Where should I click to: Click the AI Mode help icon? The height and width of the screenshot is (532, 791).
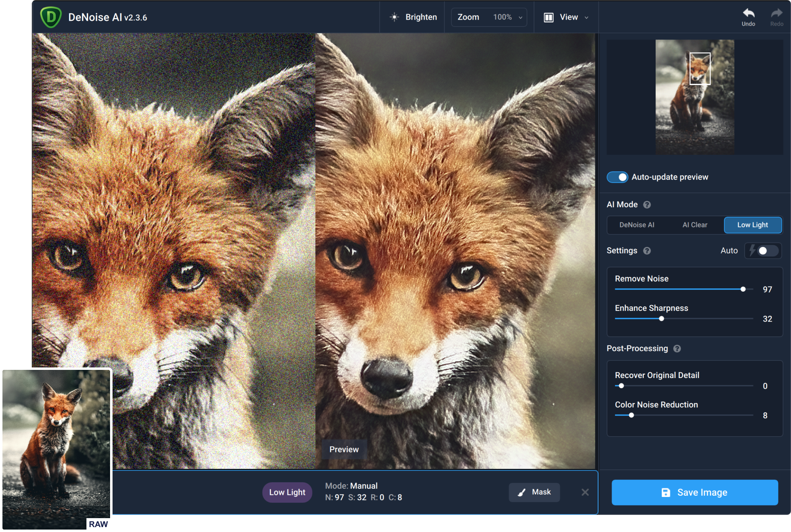click(647, 204)
